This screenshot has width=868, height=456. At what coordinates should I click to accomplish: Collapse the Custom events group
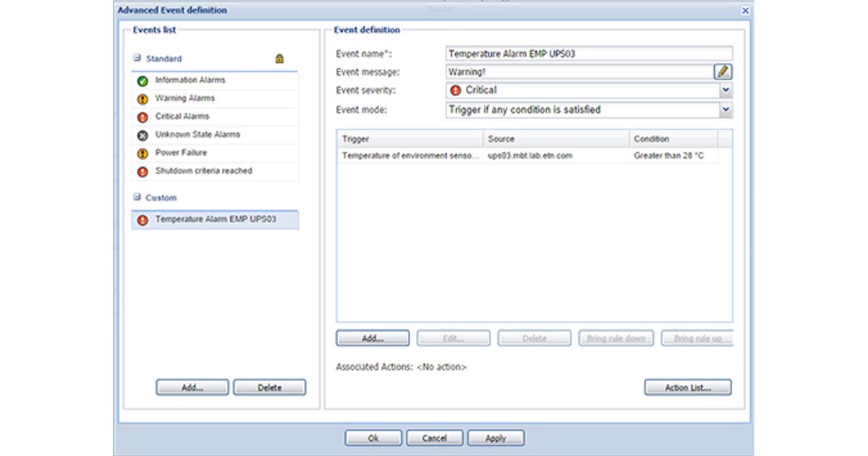136,198
